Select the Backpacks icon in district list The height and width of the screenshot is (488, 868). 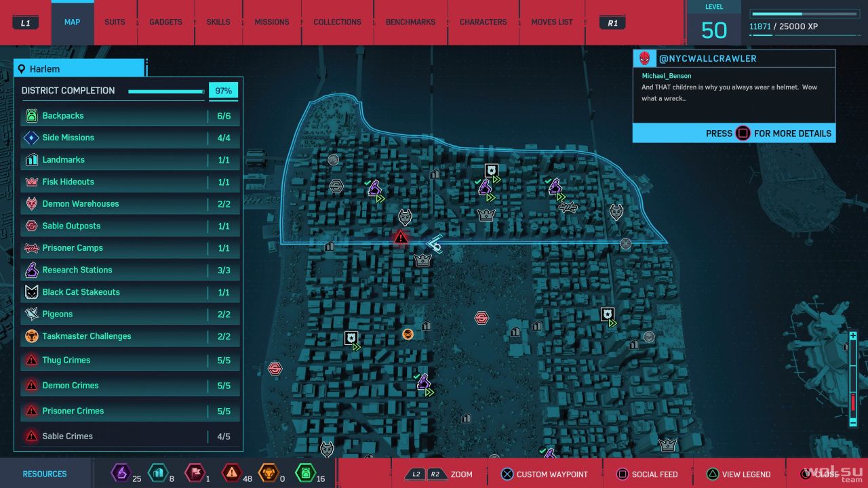pyautogui.click(x=31, y=116)
